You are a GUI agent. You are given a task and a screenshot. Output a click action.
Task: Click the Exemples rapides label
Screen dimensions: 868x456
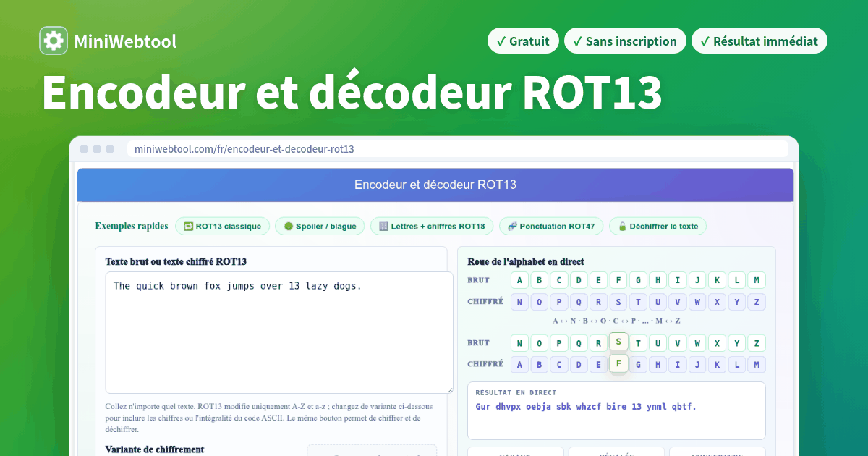(x=132, y=226)
